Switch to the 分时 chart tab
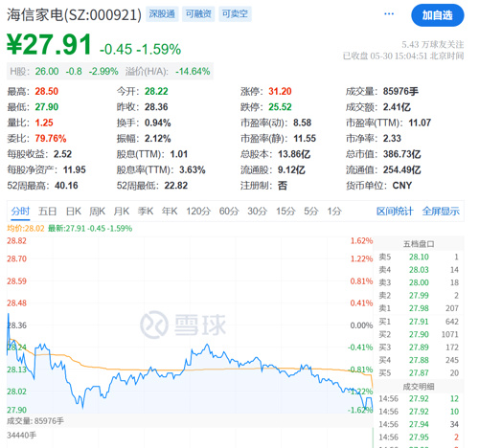 (20, 212)
